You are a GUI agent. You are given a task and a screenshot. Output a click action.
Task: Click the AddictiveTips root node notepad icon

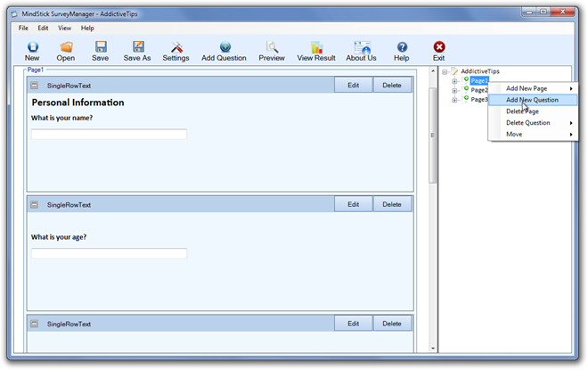[454, 71]
